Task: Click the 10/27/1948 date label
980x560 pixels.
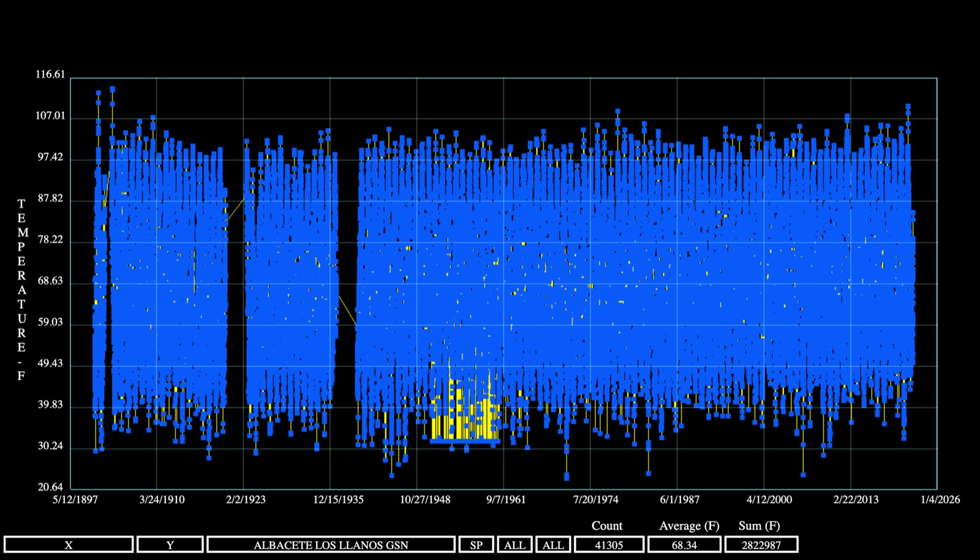Action: point(425,499)
